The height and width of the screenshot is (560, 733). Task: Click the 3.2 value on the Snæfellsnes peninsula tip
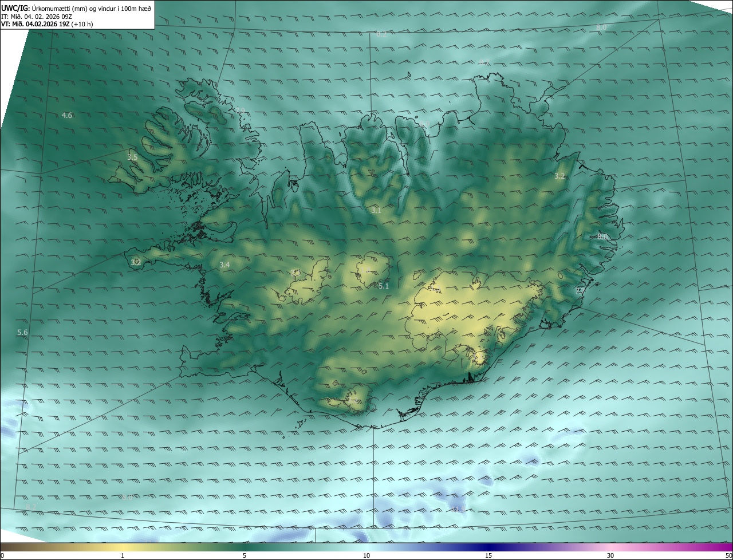tap(136, 262)
